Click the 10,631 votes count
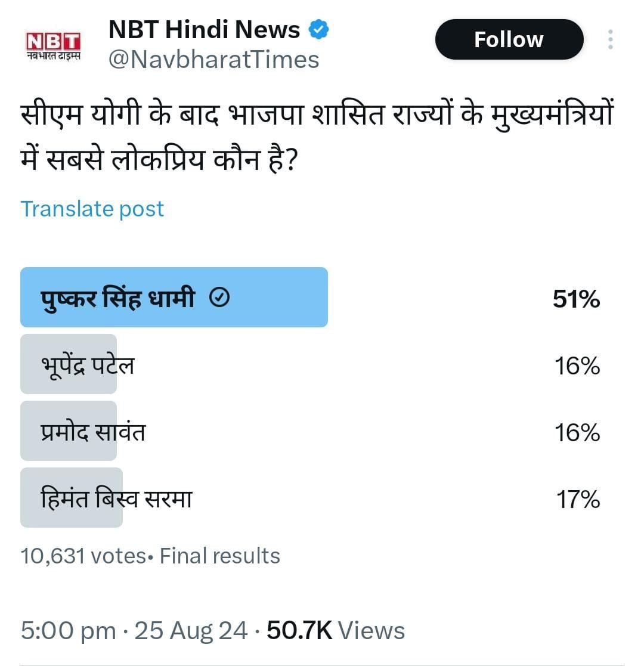Screen dimensions: 644x666 pyautogui.click(x=82, y=556)
